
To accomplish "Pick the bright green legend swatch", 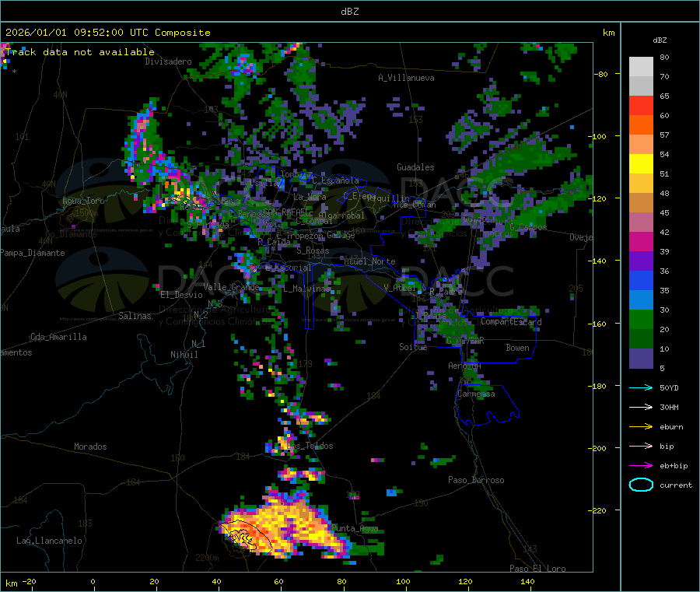I will pos(641,319).
